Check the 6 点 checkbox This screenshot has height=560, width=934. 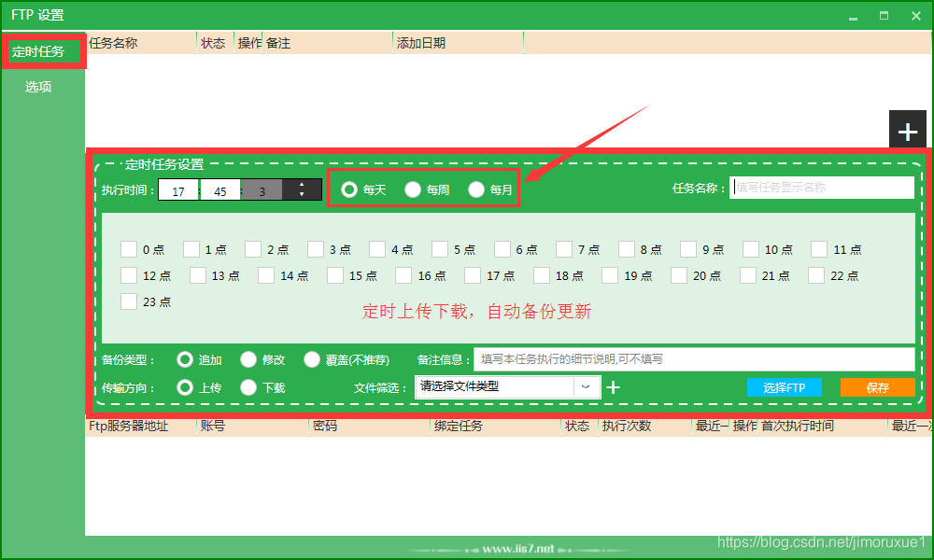tap(502, 249)
